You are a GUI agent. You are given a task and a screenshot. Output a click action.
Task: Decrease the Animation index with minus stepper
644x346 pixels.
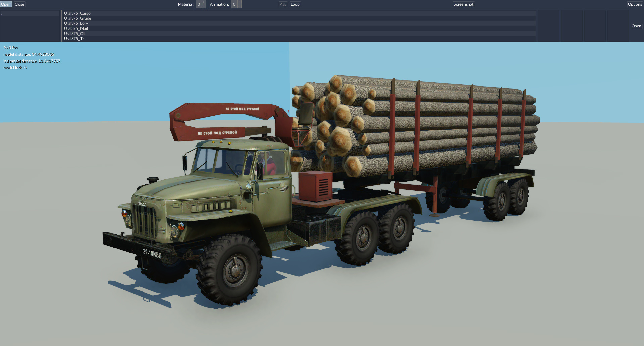coord(239,6)
